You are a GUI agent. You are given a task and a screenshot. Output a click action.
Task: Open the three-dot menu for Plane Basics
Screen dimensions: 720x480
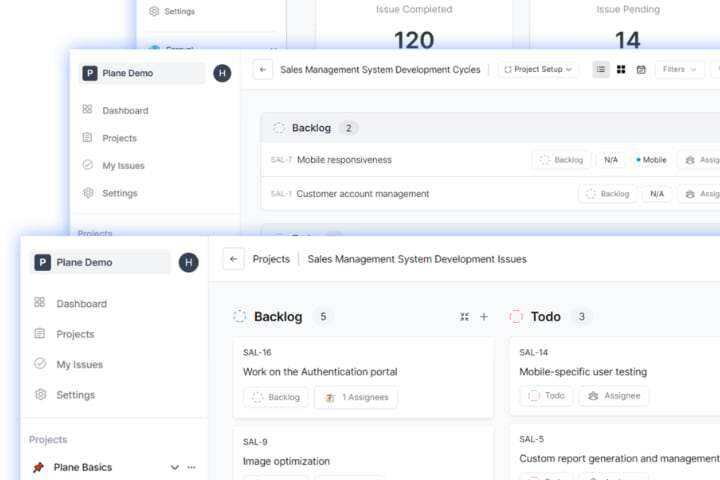click(192, 467)
